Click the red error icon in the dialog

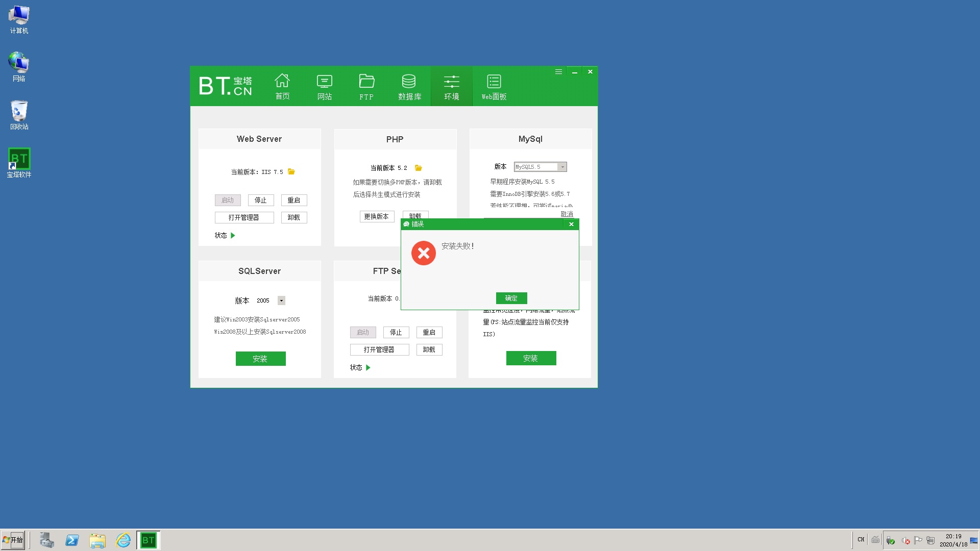424,253
